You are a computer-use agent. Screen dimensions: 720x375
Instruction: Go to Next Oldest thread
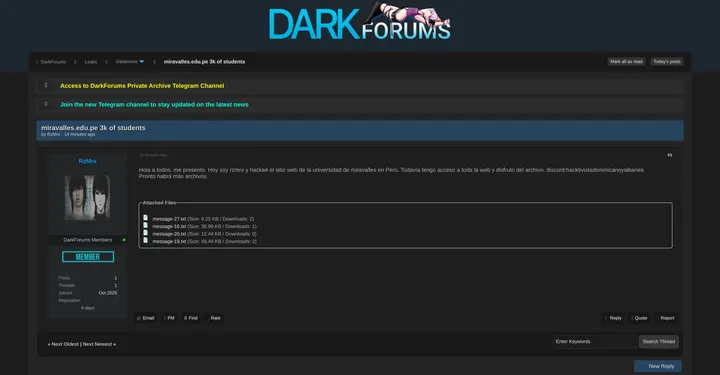pyautogui.click(x=65, y=344)
